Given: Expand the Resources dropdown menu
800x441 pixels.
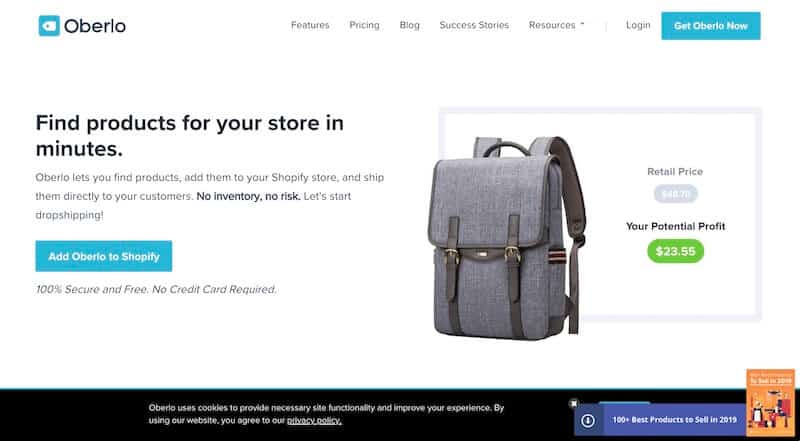Looking at the screenshot, I should tap(556, 25).
